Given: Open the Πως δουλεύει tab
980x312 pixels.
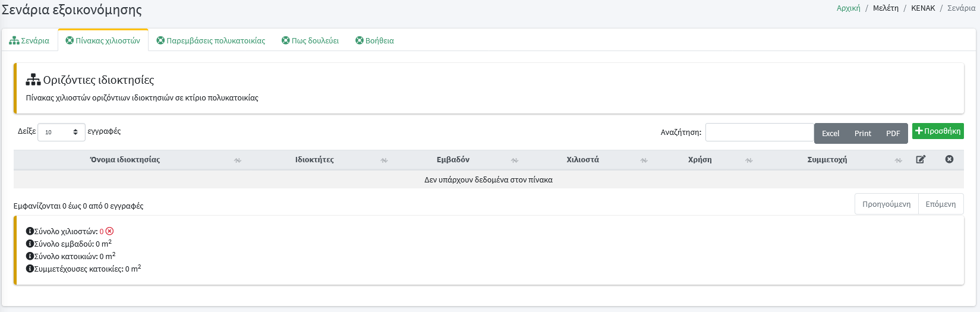Looking at the screenshot, I should click(310, 41).
